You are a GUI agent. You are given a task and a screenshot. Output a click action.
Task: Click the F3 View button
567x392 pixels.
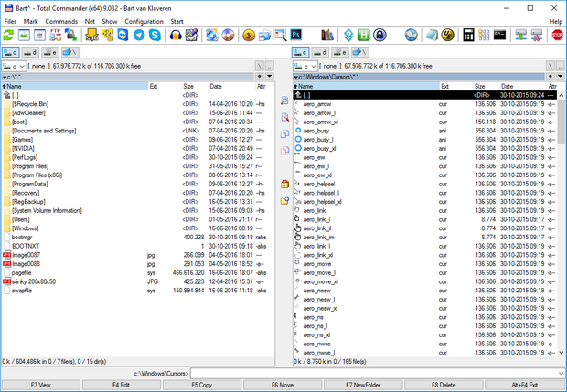(x=41, y=385)
